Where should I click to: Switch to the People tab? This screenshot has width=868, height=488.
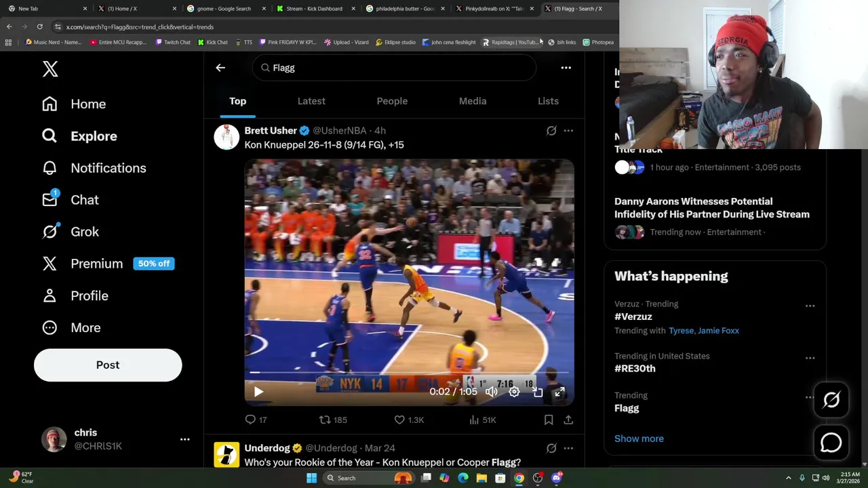coord(392,101)
